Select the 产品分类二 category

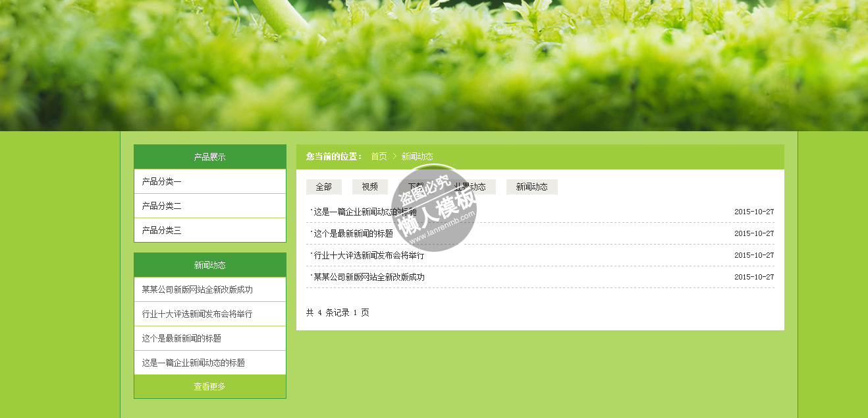(x=162, y=206)
